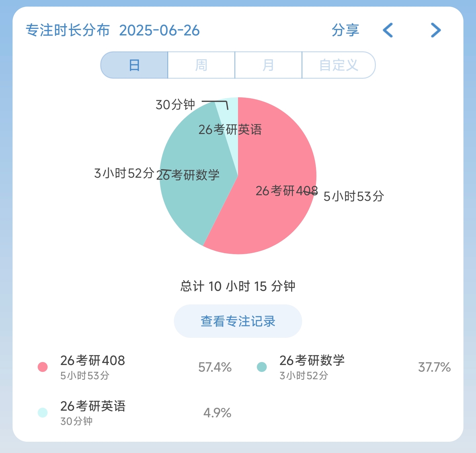The width and height of the screenshot is (476, 453).
Task: Open the 自定义 custom range tab
Action: pyautogui.click(x=338, y=65)
